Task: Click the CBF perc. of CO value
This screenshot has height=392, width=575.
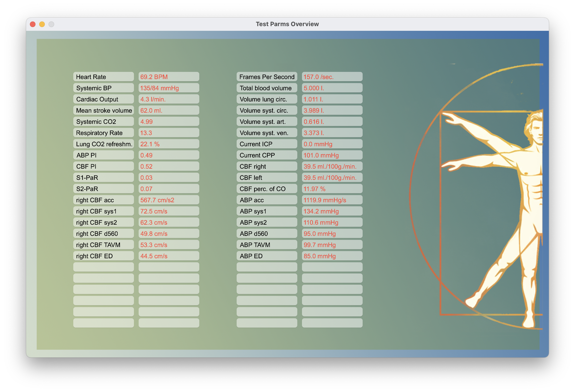Action: [332, 189]
